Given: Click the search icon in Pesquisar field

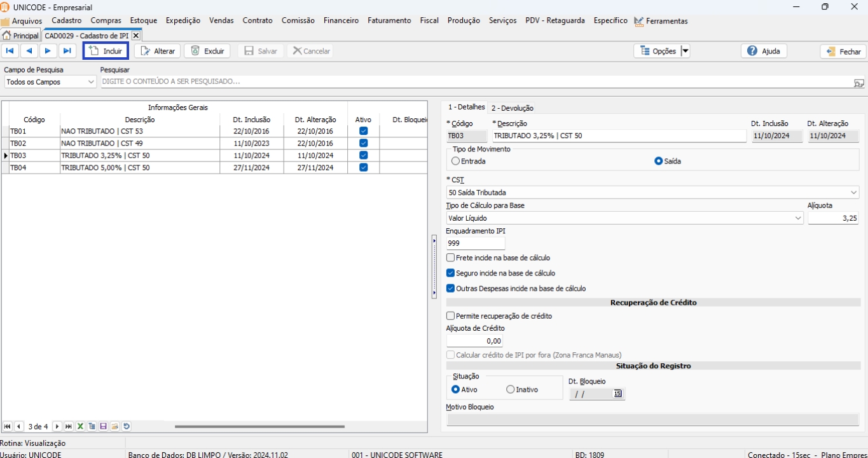Looking at the screenshot, I should 858,83.
